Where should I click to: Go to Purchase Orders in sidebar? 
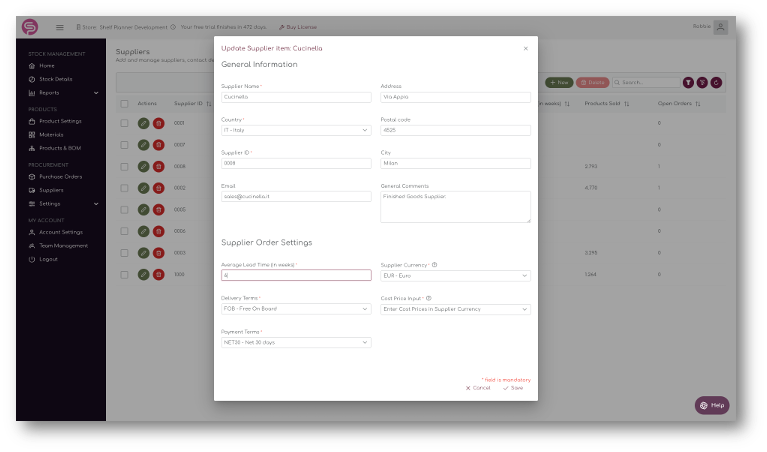pyautogui.click(x=61, y=177)
